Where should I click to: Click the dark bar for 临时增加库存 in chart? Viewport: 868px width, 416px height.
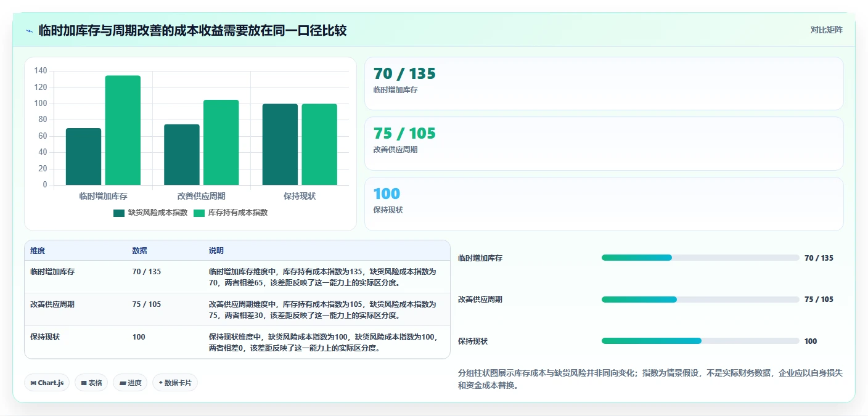pyautogui.click(x=83, y=157)
